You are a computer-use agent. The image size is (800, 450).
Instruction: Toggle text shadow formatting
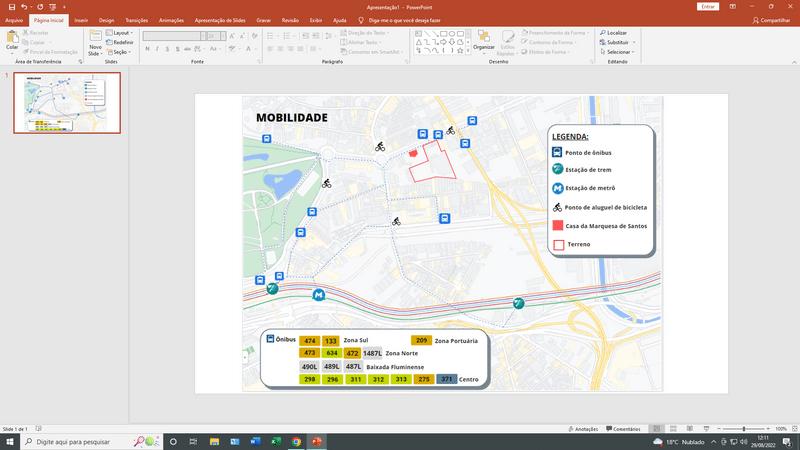click(178, 49)
